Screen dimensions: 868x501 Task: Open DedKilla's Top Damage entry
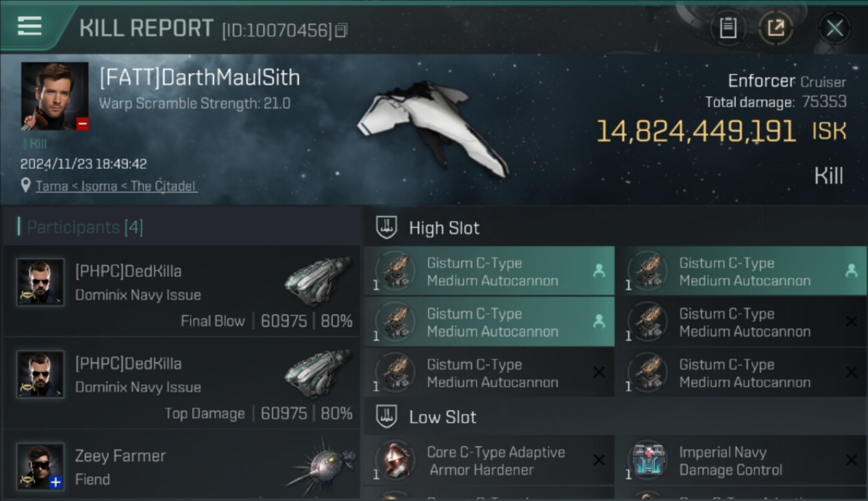pyautogui.click(x=182, y=383)
